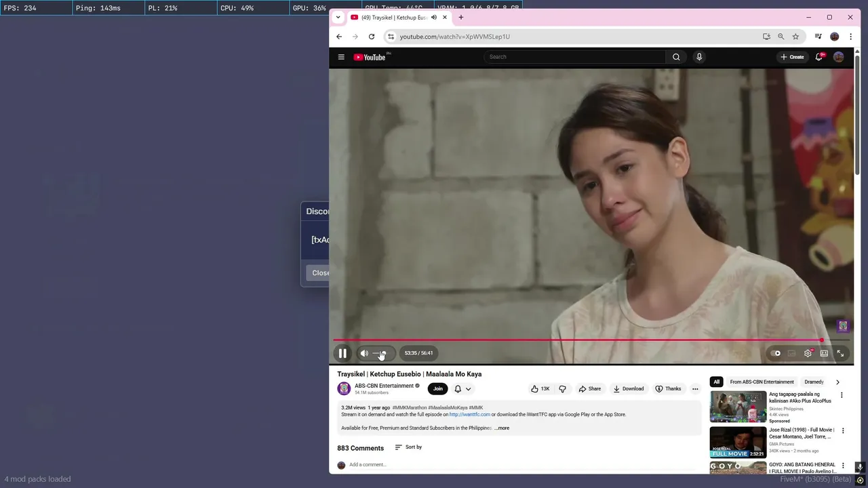Open AlcoPlus sponsored video thumbnail
This screenshot has height=488, width=868.
pyautogui.click(x=738, y=407)
